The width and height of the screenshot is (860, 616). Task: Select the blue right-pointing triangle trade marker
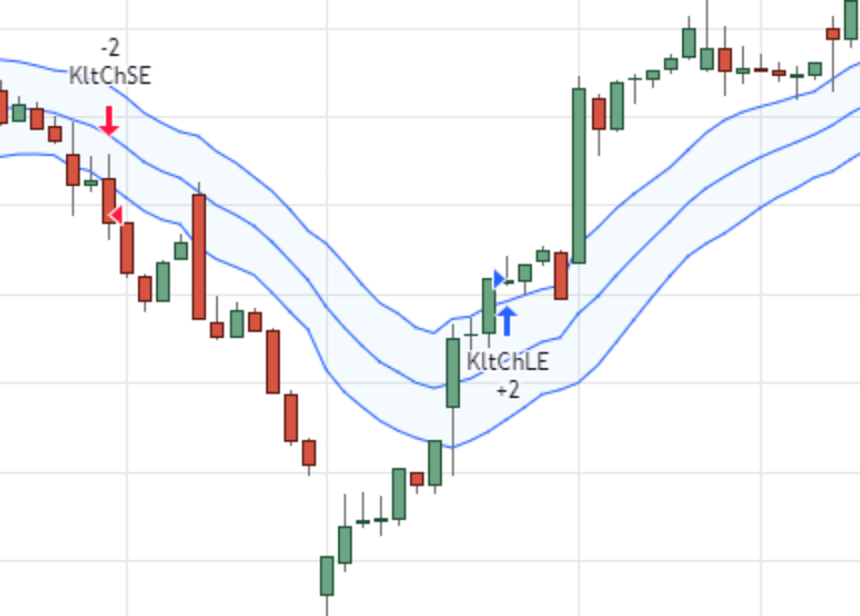tap(498, 278)
